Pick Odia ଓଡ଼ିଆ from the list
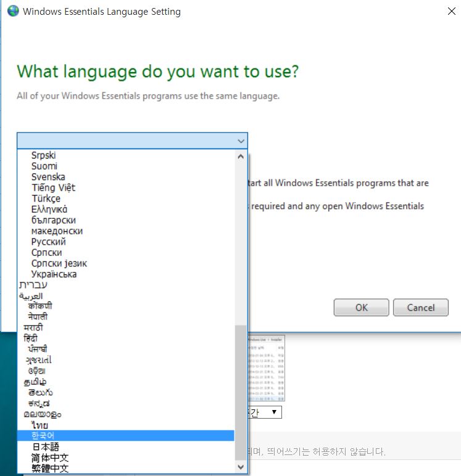Image resolution: width=461 pixels, height=476 pixels. pos(126,371)
